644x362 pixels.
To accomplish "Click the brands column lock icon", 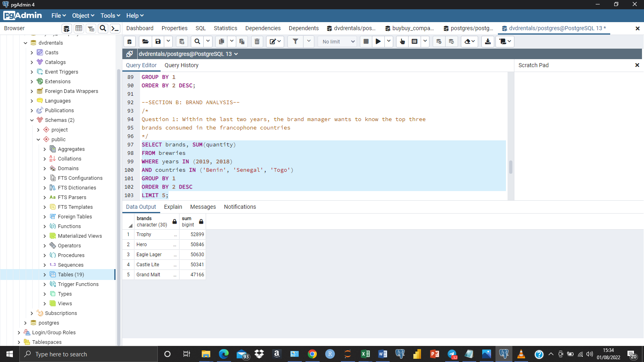I will tap(174, 221).
